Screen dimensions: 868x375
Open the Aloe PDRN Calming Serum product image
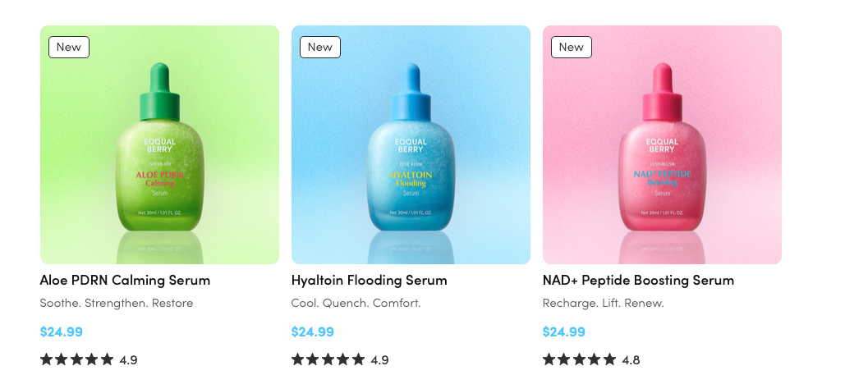coord(159,145)
